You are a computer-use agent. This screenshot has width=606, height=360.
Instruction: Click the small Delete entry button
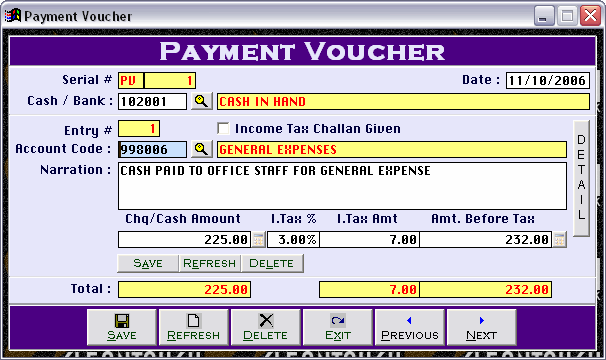pyautogui.click(x=272, y=263)
